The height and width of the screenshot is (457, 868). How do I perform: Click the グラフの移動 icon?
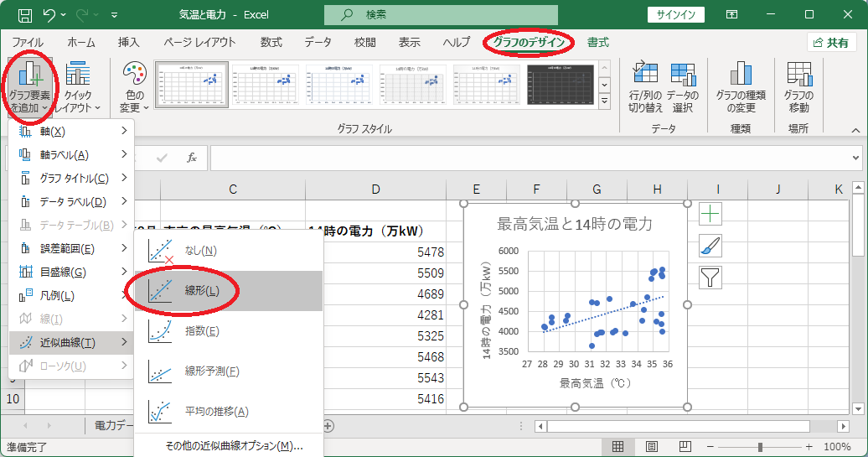click(x=798, y=87)
